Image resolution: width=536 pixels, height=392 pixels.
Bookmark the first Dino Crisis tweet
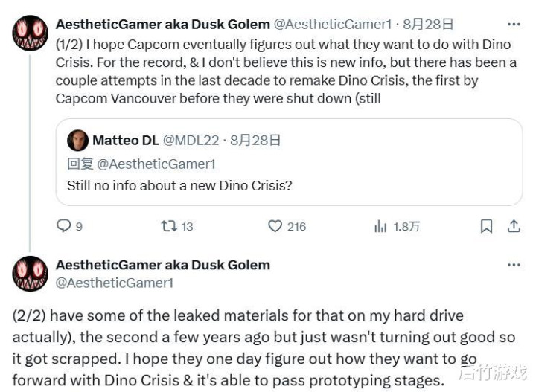coord(486,226)
